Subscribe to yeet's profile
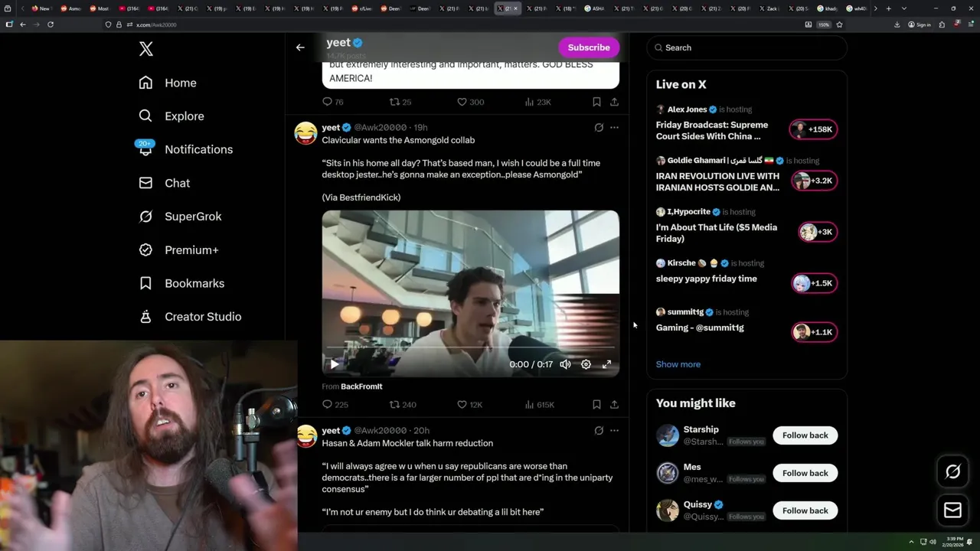This screenshot has height=551, width=980. (589, 47)
